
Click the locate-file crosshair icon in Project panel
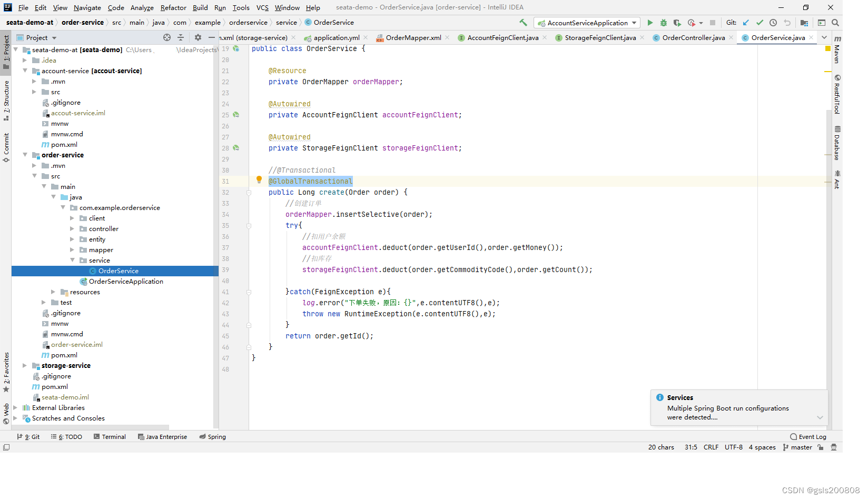(167, 37)
